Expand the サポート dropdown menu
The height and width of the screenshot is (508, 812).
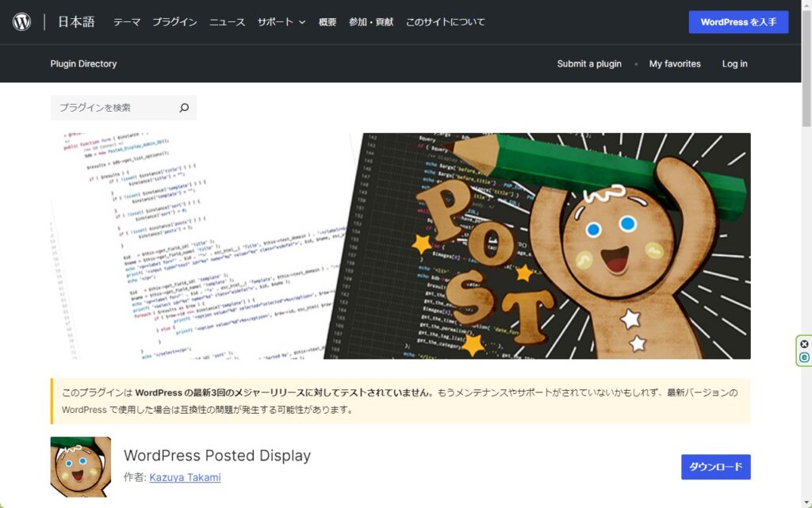click(x=281, y=22)
